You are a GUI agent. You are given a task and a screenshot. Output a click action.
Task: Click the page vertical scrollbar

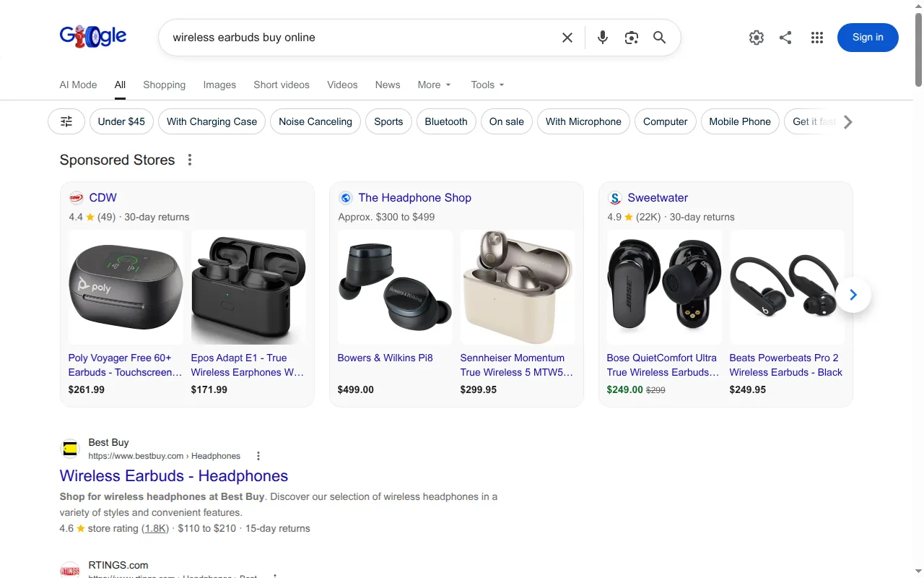coord(918,51)
